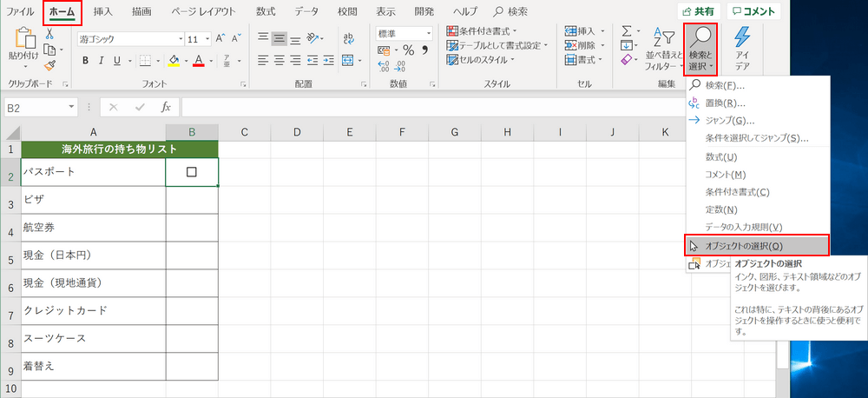Click the Cut scissors icon
Viewport: 868px width, 398px height.
point(49,33)
